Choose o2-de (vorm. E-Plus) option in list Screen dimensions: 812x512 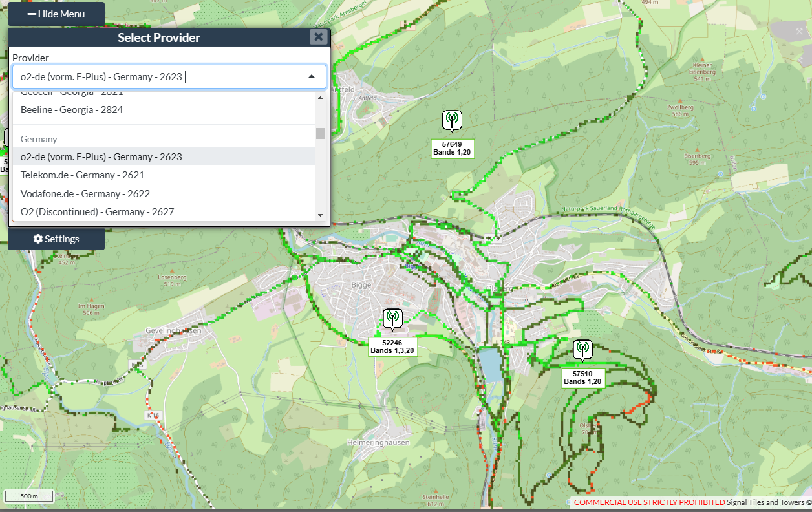coord(164,156)
